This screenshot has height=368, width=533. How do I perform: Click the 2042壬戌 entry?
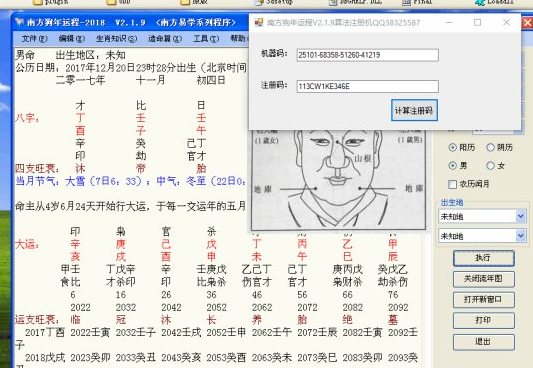pos(181,332)
